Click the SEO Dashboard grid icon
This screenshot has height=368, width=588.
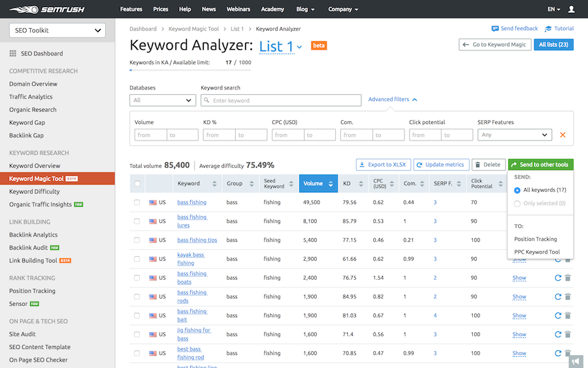pos(13,53)
